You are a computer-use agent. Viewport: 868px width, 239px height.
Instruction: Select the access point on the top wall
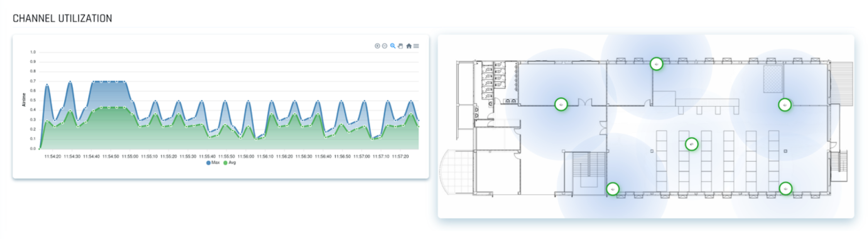(657, 64)
